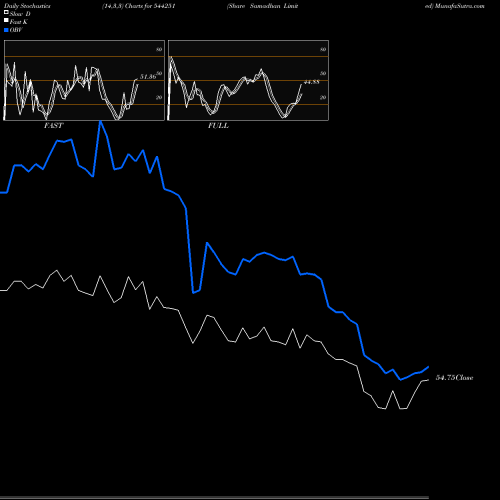Click the Slow D white legend swatch

[6, 12]
